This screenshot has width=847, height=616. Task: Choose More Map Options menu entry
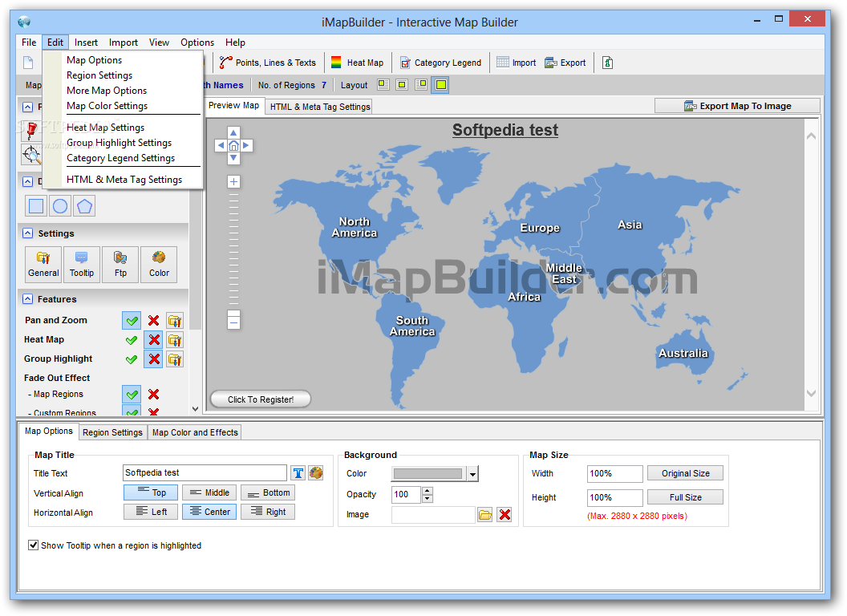(x=107, y=91)
